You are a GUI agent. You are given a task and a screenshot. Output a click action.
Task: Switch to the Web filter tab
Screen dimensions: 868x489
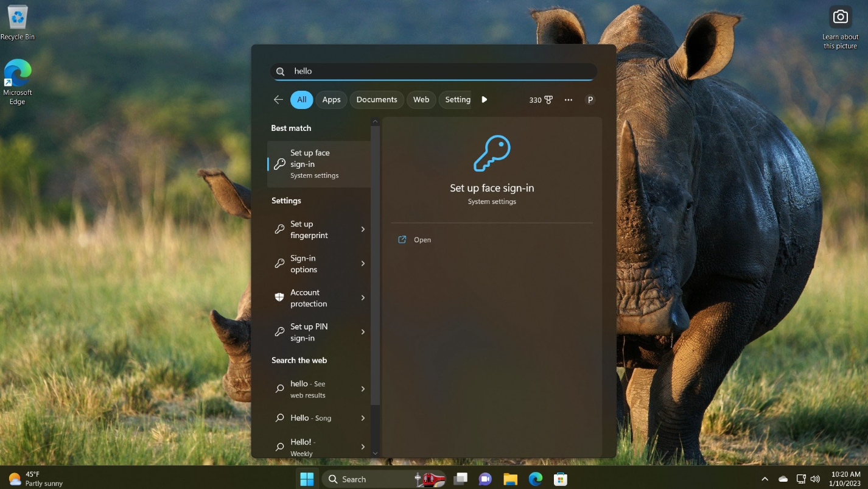coord(421,100)
